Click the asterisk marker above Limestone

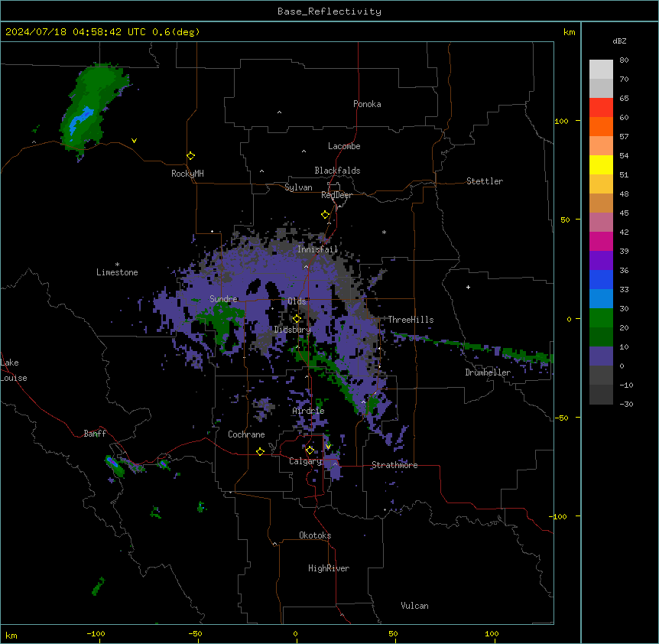tap(117, 265)
